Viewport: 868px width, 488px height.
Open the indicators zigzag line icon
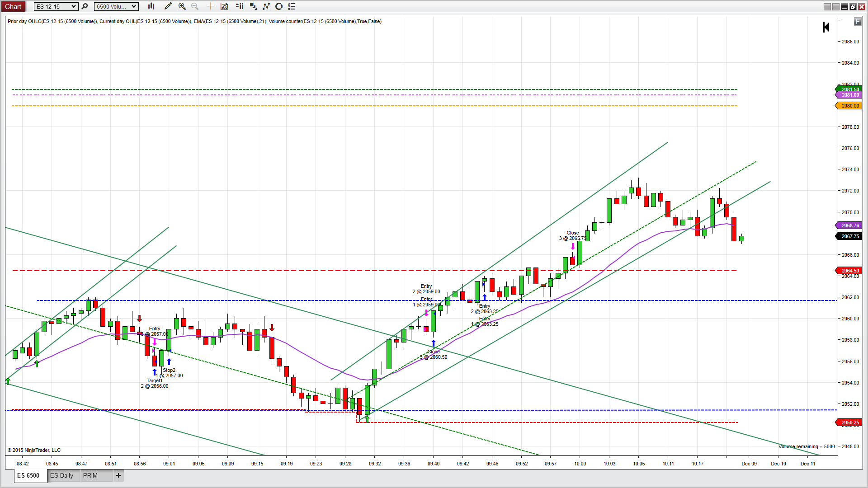266,6
